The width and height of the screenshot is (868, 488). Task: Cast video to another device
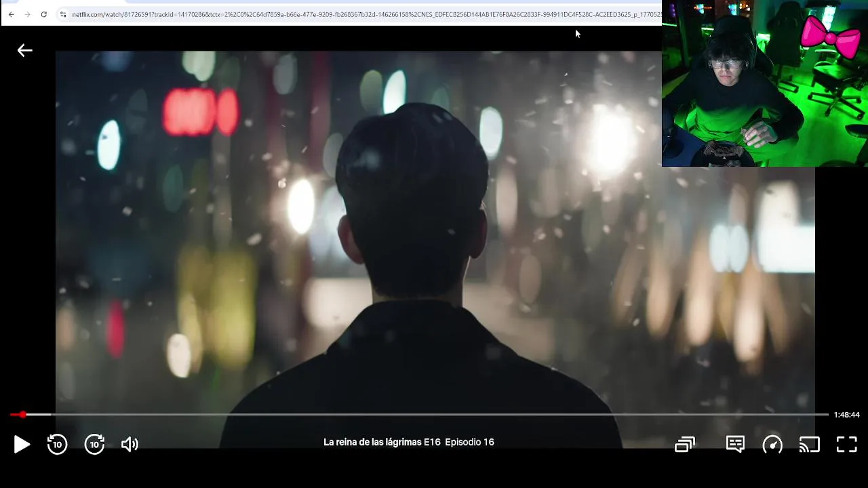(810, 445)
